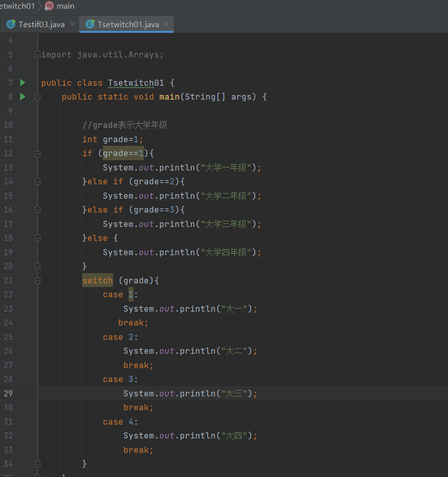
Task: Click the Testif03.java class file icon
Action: [11, 24]
